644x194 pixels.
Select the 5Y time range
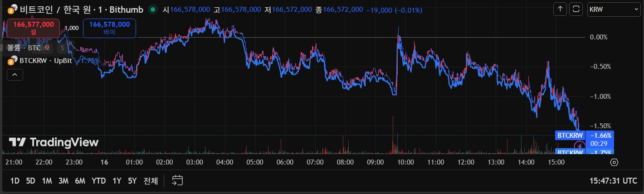pyautogui.click(x=132, y=181)
